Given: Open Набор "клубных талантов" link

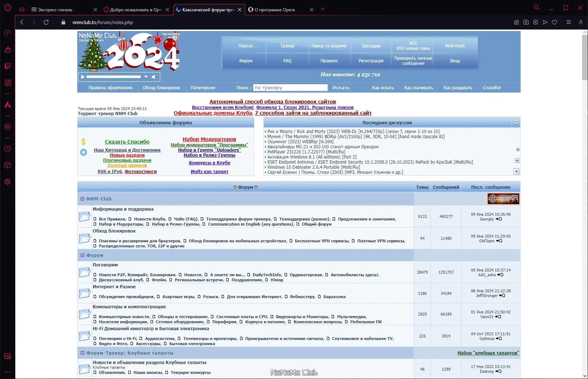Looking at the screenshot, I should point(488,353).
